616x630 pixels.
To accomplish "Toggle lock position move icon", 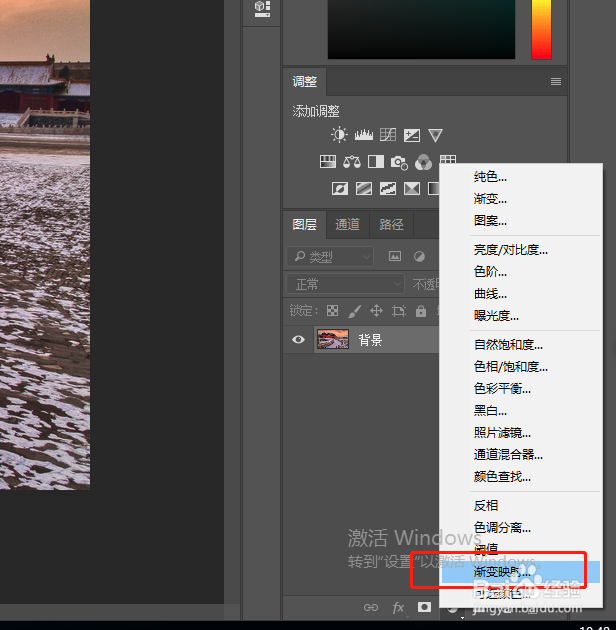I will tap(377, 311).
